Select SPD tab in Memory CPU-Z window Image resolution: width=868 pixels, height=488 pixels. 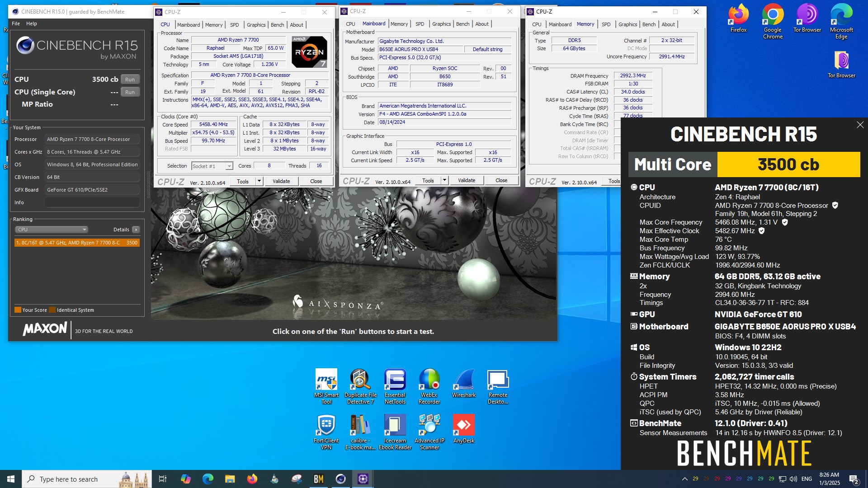point(606,24)
